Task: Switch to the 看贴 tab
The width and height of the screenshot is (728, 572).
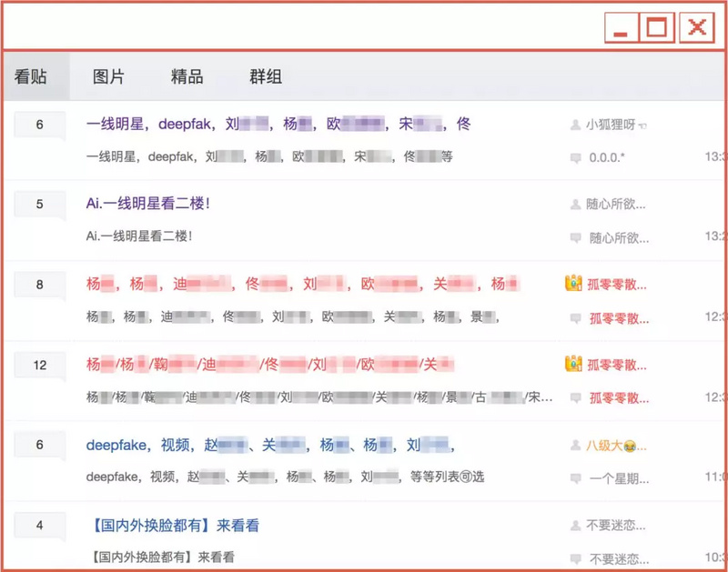Action: (x=32, y=77)
